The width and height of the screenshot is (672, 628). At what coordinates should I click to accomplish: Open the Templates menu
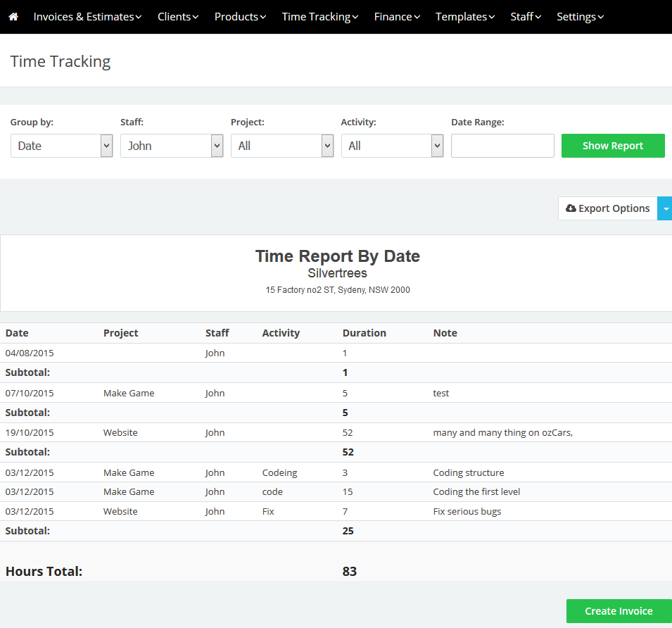click(x=464, y=17)
